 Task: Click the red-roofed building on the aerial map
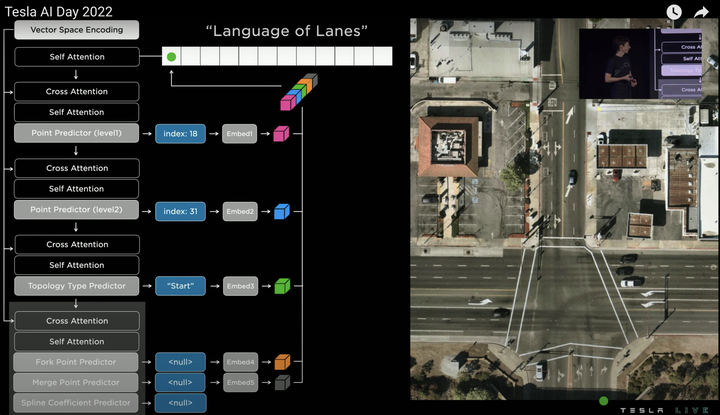pyautogui.click(x=449, y=147)
